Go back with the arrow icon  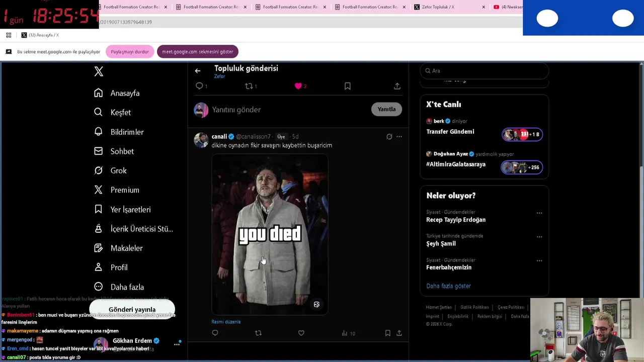coord(198,71)
